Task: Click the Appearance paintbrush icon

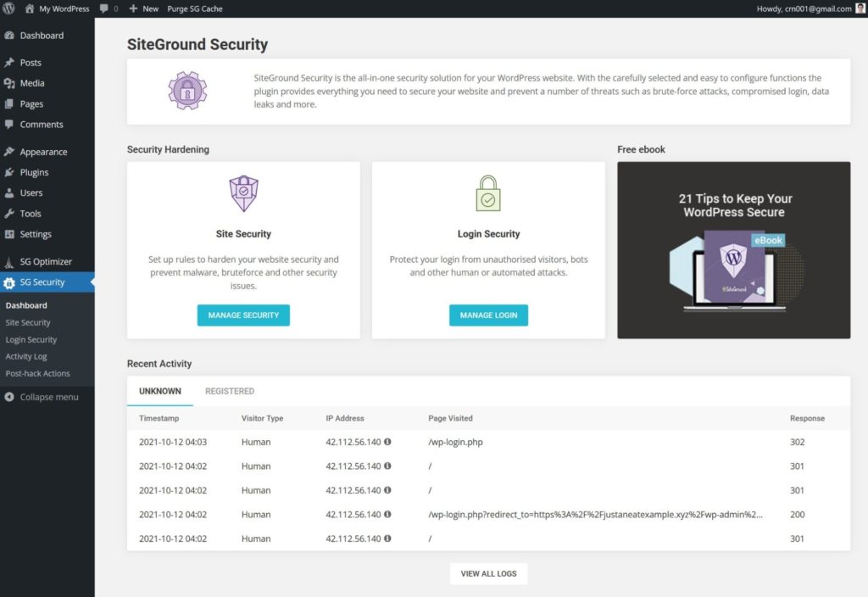Action: pyautogui.click(x=8, y=152)
